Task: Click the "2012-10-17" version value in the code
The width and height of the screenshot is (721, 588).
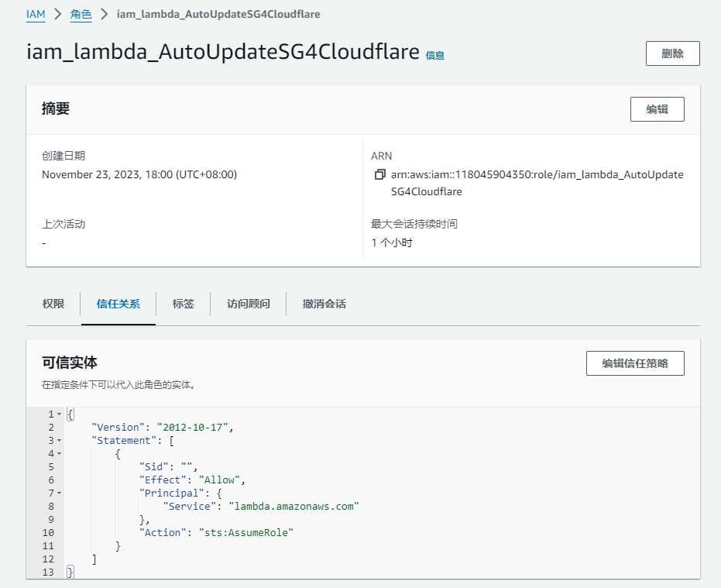Action: (x=194, y=427)
